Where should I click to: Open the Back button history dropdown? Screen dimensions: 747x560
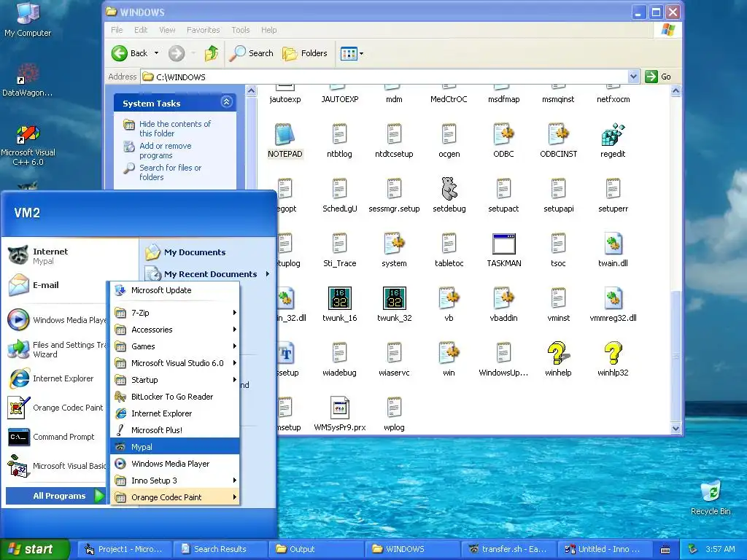click(x=156, y=53)
